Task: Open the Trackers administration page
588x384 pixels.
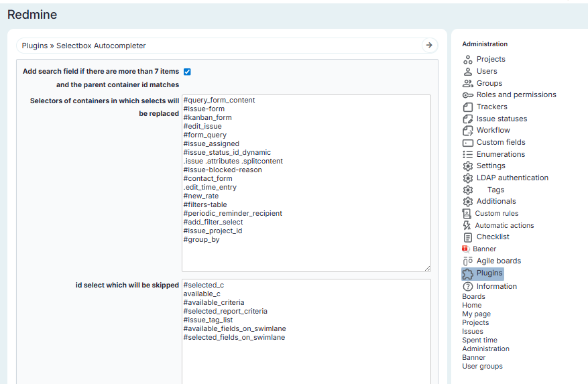Action: tap(491, 107)
